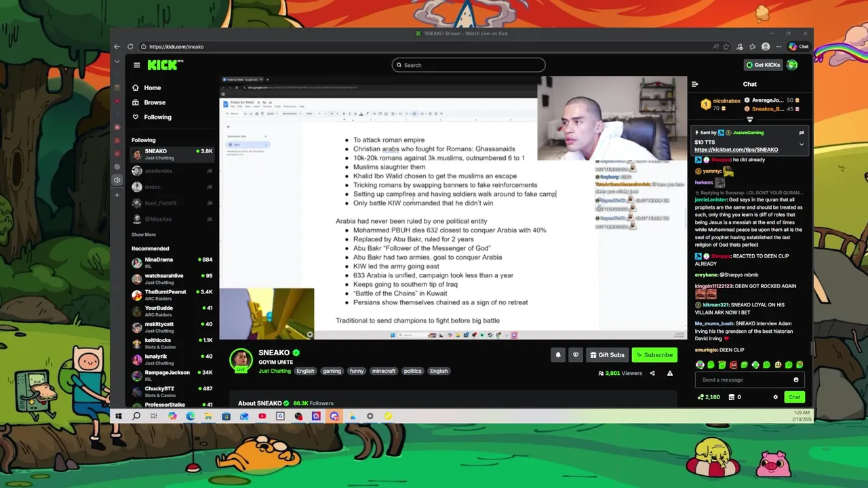
Task: Open the 2,160 KICKs points balance
Action: [709, 397]
